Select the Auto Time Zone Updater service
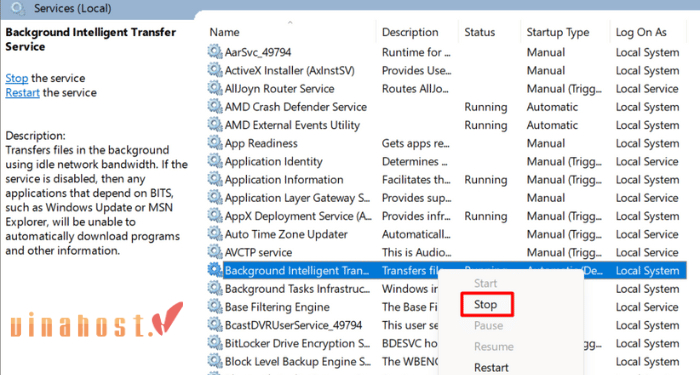Image resolution: width=700 pixels, height=375 pixels. tap(286, 234)
